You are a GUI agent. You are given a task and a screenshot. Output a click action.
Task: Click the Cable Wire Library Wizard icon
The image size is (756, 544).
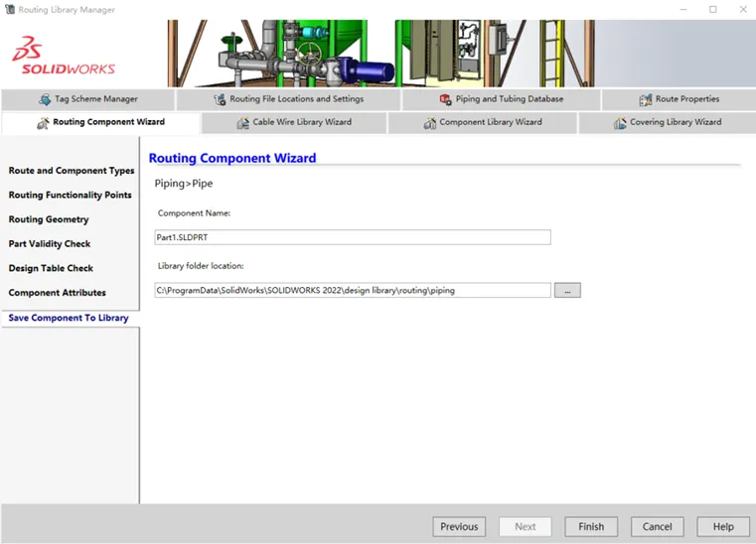(243, 123)
